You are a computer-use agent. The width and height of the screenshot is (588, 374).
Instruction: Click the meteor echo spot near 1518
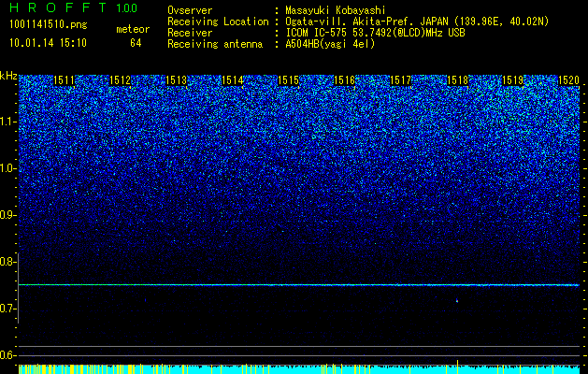point(457,300)
